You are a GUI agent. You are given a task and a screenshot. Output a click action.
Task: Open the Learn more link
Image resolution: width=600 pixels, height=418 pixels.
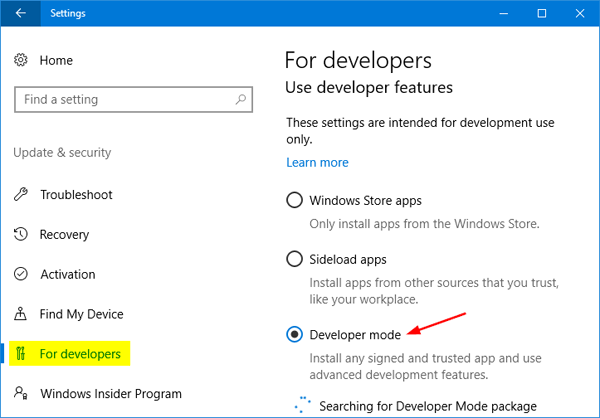[x=317, y=162]
